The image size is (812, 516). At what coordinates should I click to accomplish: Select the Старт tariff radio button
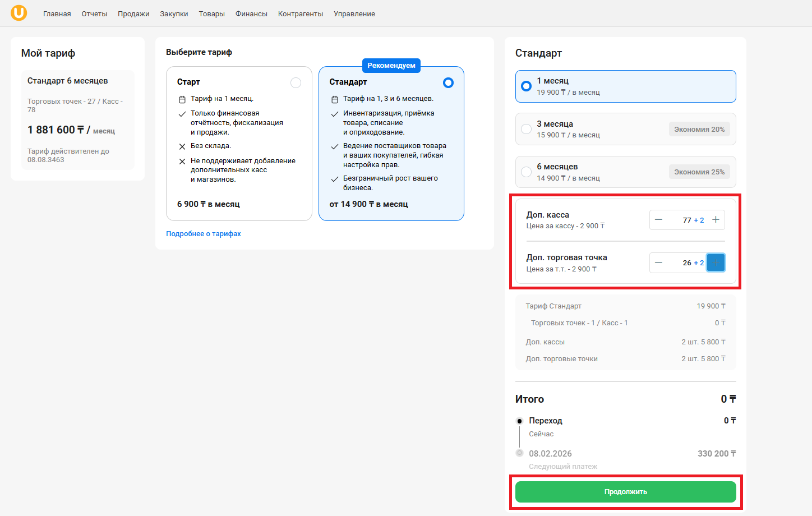point(296,82)
